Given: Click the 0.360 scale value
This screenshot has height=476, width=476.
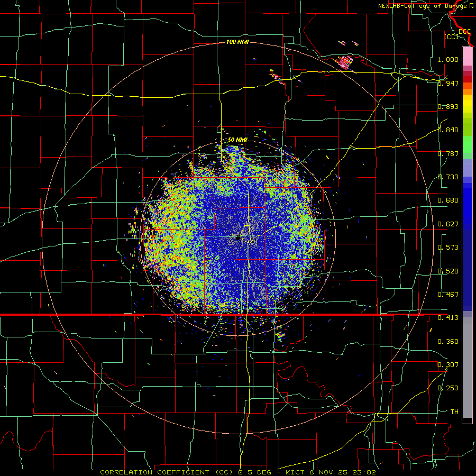Looking at the screenshot, I should (448, 342).
